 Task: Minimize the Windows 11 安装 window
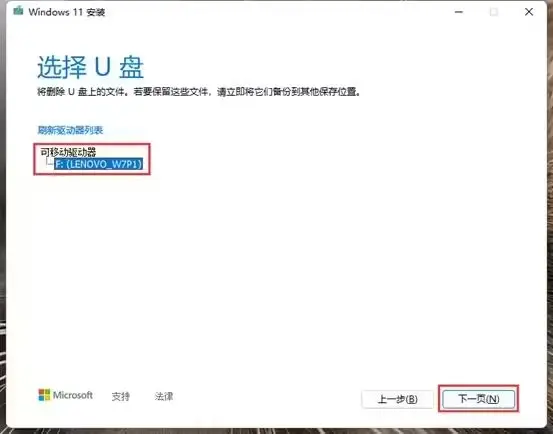[458, 12]
